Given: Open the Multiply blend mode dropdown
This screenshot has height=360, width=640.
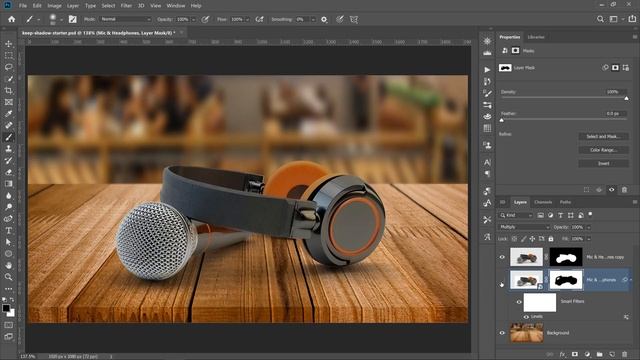Looking at the screenshot, I should click(x=524, y=227).
